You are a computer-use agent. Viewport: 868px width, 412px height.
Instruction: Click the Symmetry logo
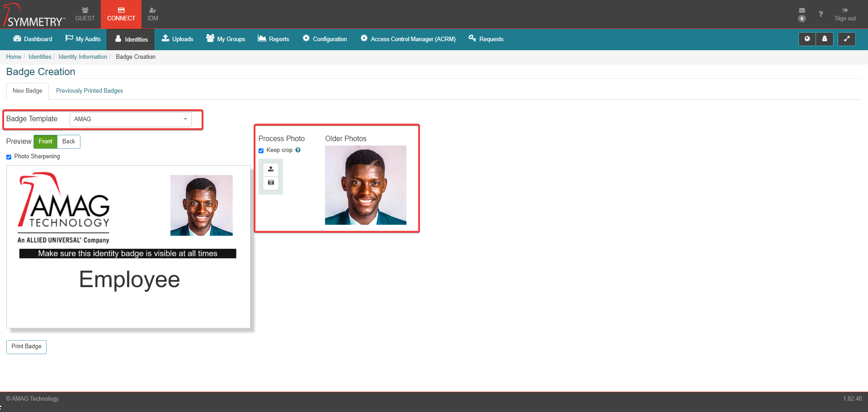click(x=34, y=15)
